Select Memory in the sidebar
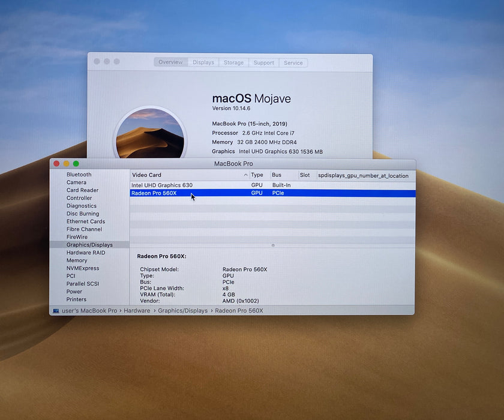Image resolution: width=504 pixels, height=420 pixels. point(77,260)
